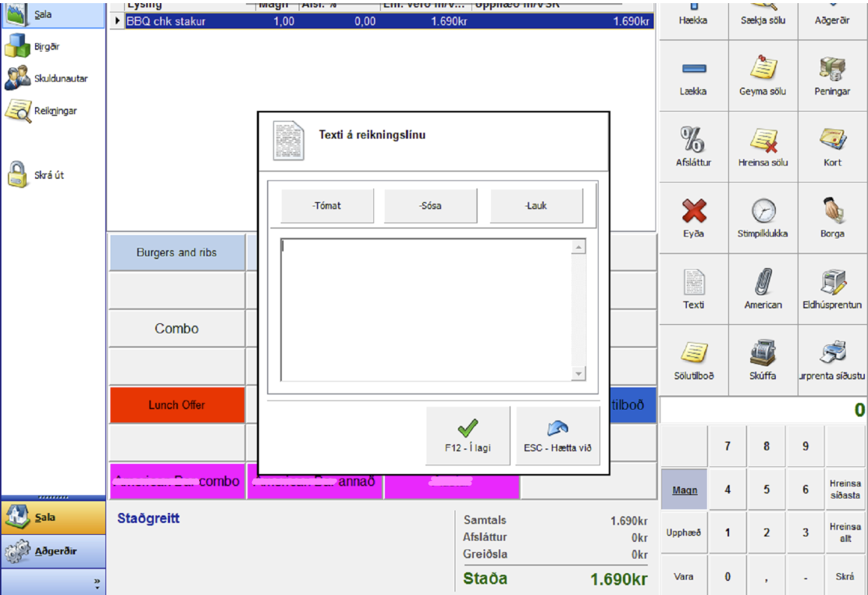
Task: Switch to Aðgerðir bottom navigation tab
Action: [53, 551]
